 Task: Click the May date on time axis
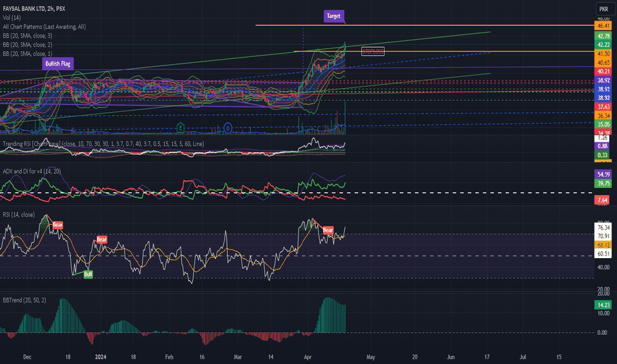coord(371,357)
